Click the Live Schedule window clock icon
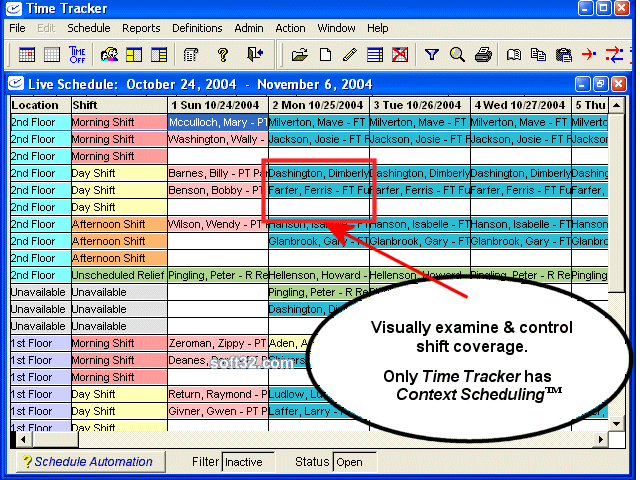The image size is (640, 480). click(x=16, y=84)
